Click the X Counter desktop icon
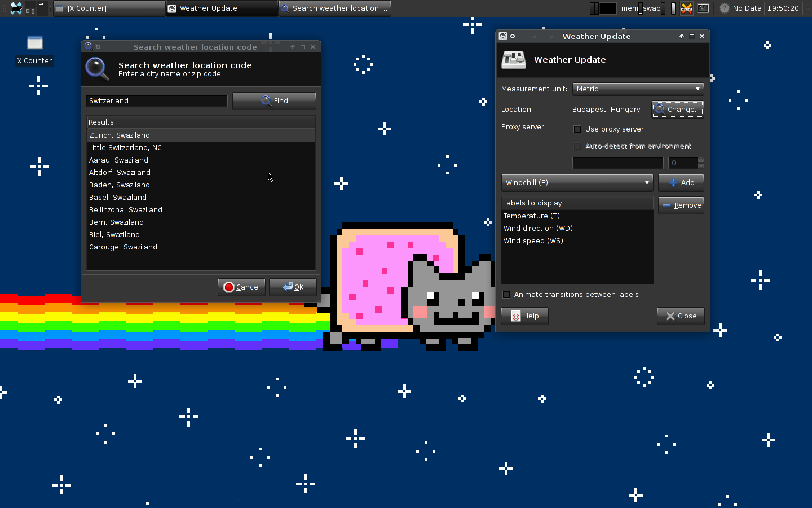 pos(34,51)
